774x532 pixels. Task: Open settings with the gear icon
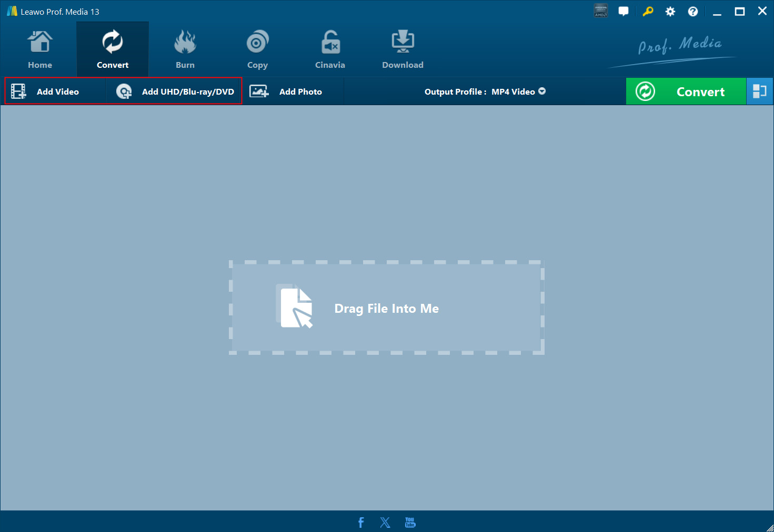(x=670, y=12)
